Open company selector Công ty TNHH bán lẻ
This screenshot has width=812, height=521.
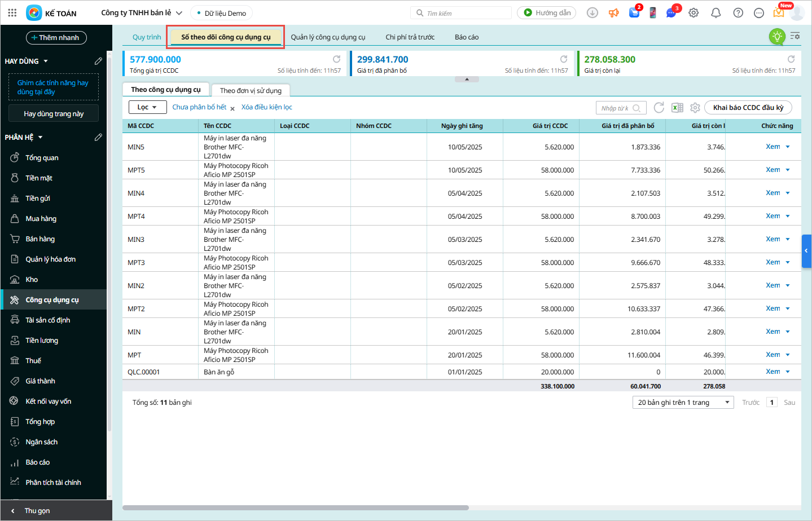[142, 13]
